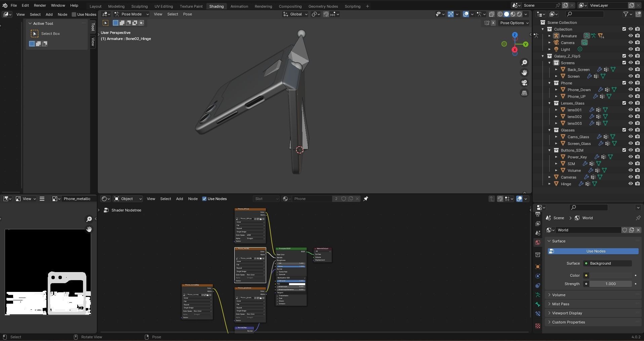Click the outliner filter funnel icon
Screen dimensions: 644x341
[x=626, y=14]
